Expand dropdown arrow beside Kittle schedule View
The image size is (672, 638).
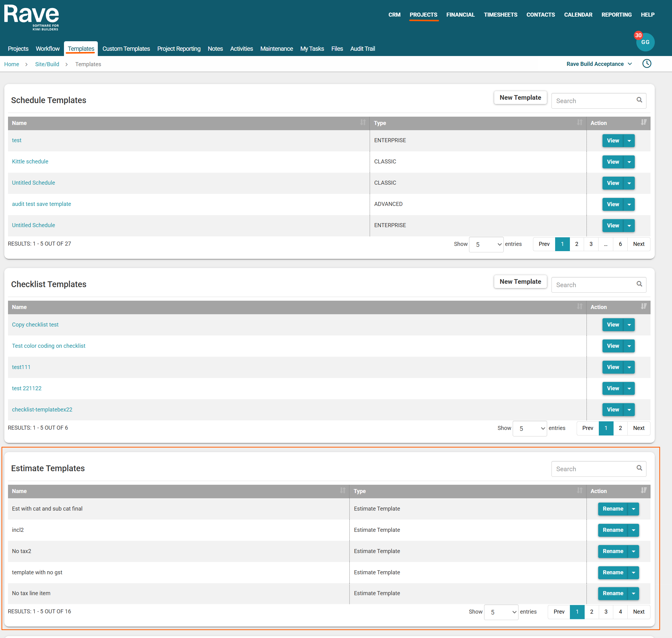[629, 162]
